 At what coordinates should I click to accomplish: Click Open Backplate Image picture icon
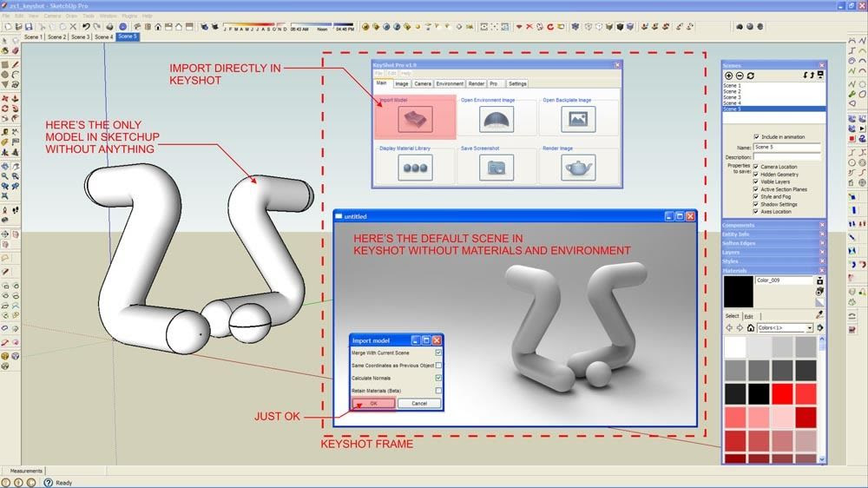click(x=578, y=119)
